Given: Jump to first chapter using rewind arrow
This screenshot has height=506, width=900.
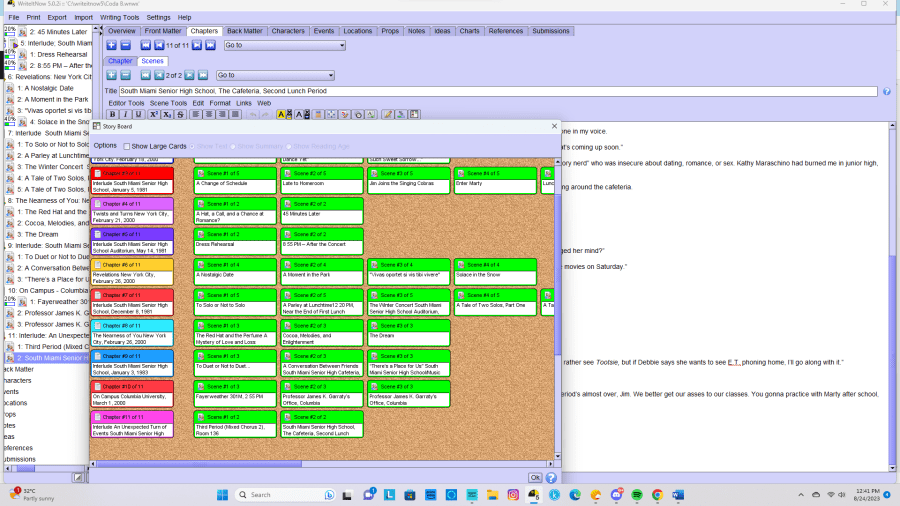Looking at the screenshot, I should pyautogui.click(x=146, y=45).
